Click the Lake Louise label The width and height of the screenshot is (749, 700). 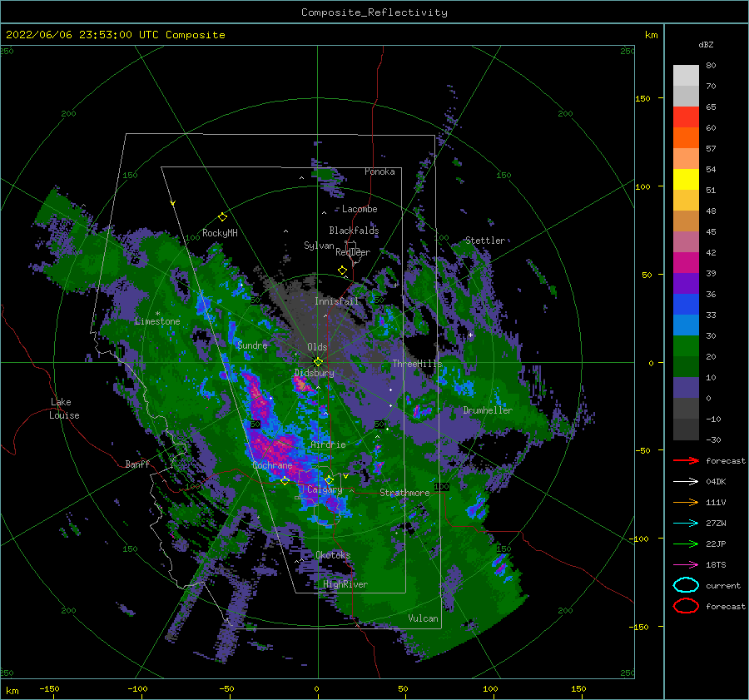[64, 409]
